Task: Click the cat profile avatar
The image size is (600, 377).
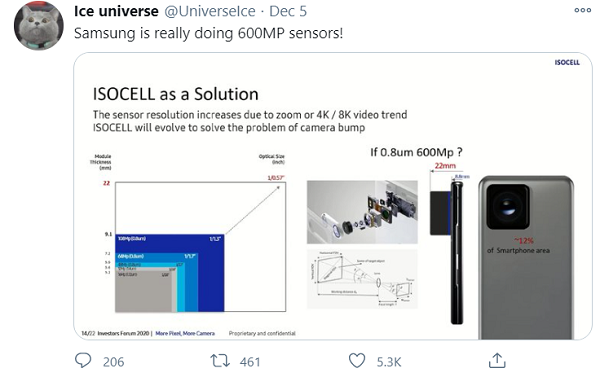Action: (39, 26)
